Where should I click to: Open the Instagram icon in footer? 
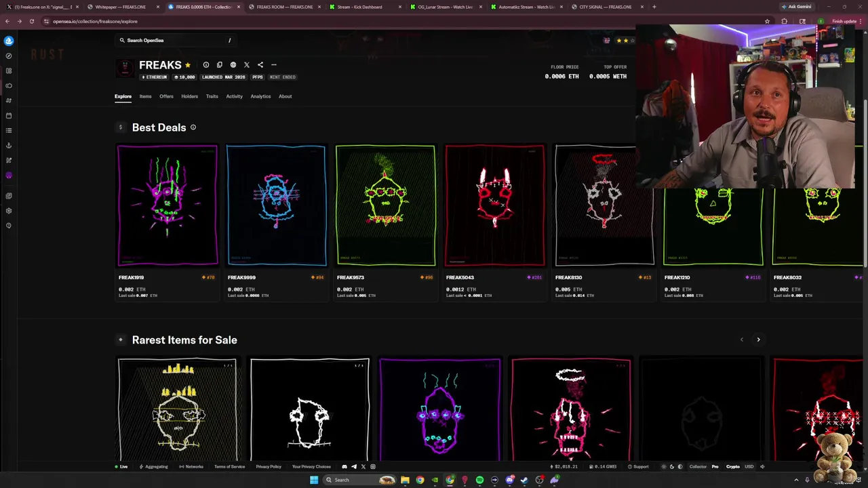click(373, 466)
